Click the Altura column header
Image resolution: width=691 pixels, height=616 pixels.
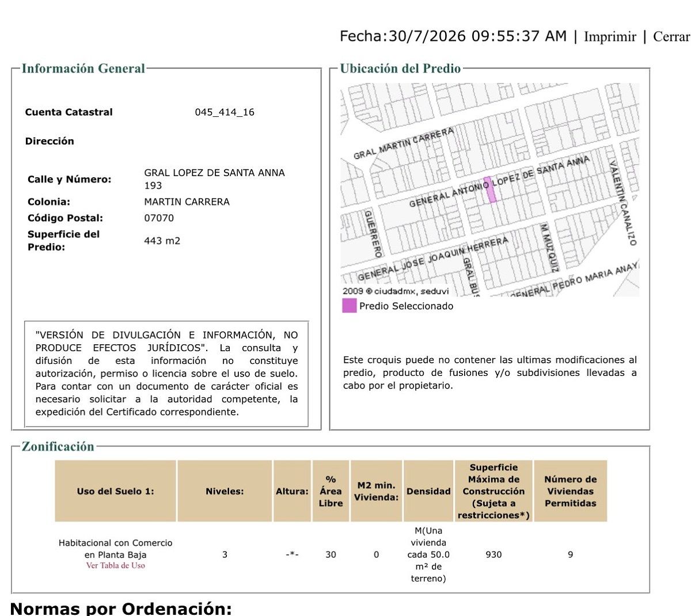pos(292,491)
